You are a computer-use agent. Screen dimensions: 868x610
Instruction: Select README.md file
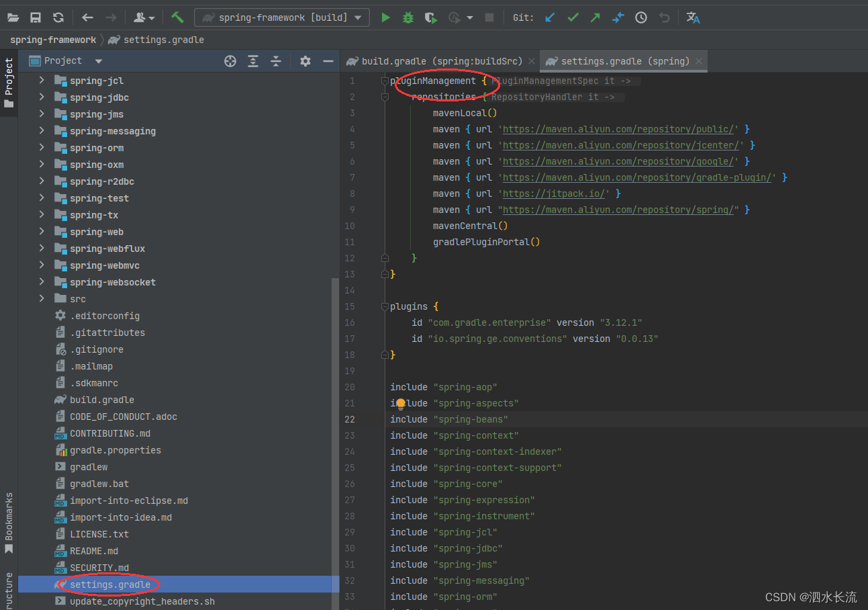pyautogui.click(x=94, y=551)
